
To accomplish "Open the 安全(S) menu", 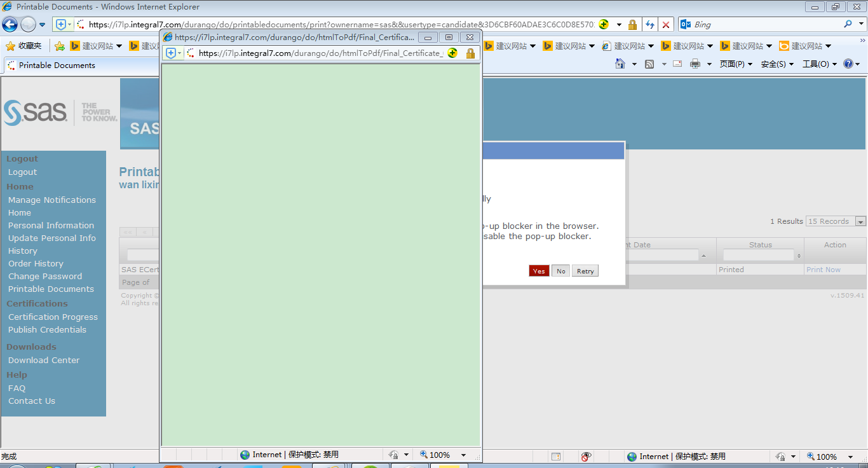I will (777, 64).
